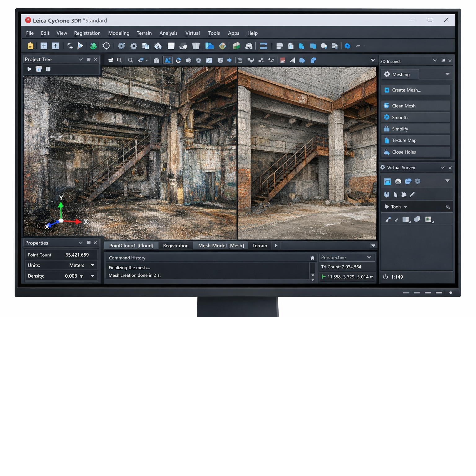This screenshot has width=476, height=476.
Task: Click the circular clock icon in main toolbar
Action: [x=106, y=46]
